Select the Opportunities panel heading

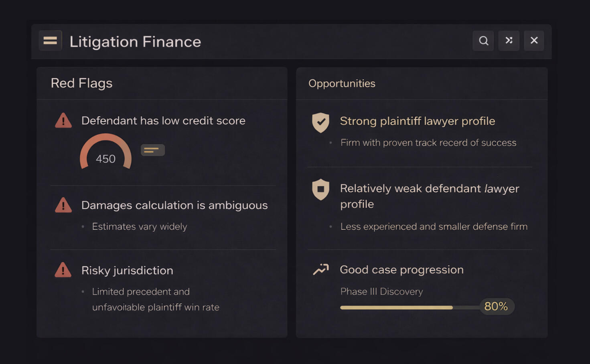pos(342,83)
